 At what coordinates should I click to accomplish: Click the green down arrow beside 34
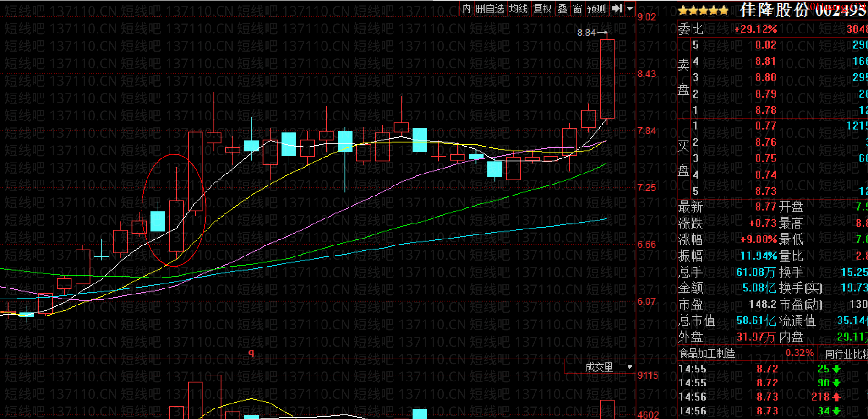pyautogui.click(x=836, y=411)
